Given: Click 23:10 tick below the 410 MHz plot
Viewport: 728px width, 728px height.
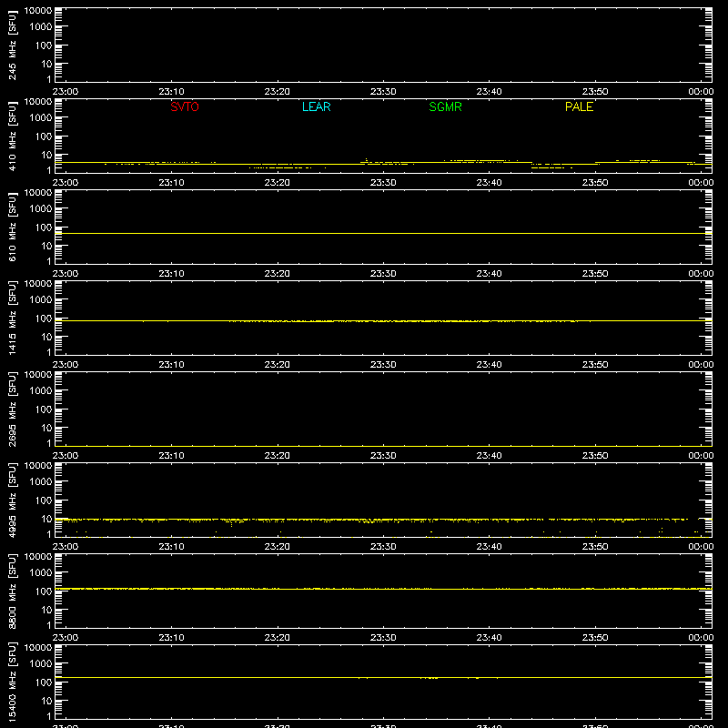Looking at the screenshot, I should click(x=171, y=183).
